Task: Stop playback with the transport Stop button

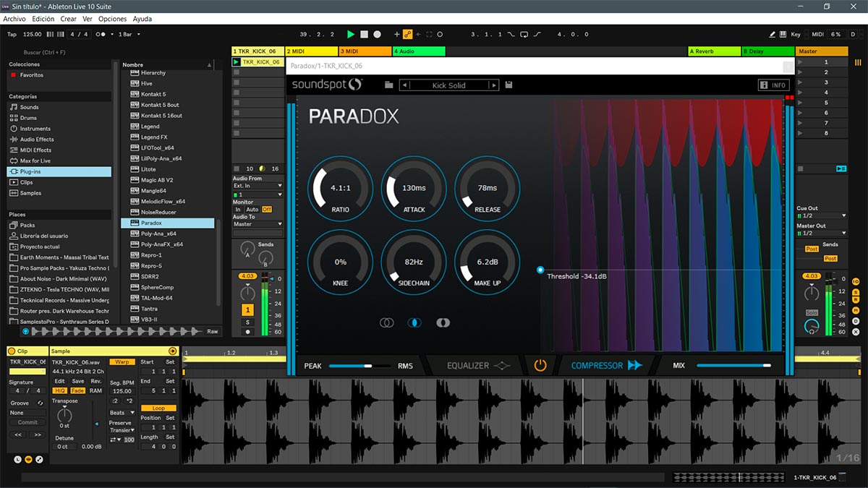Action: (x=365, y=34)
